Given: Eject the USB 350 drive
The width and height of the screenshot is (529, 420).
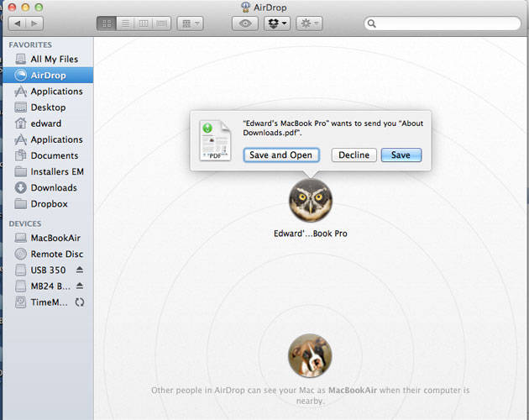Looking at the screenshot, I should (80, 270).
